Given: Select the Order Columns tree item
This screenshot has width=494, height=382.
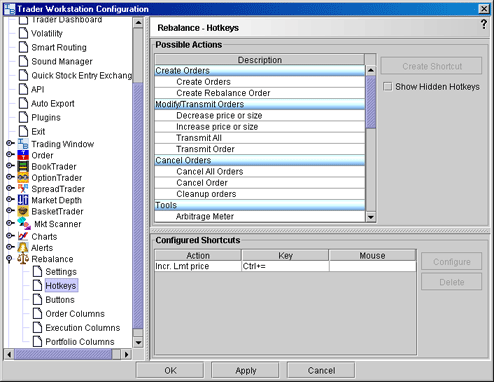Looking at the screenshot, I should point(75,314).
